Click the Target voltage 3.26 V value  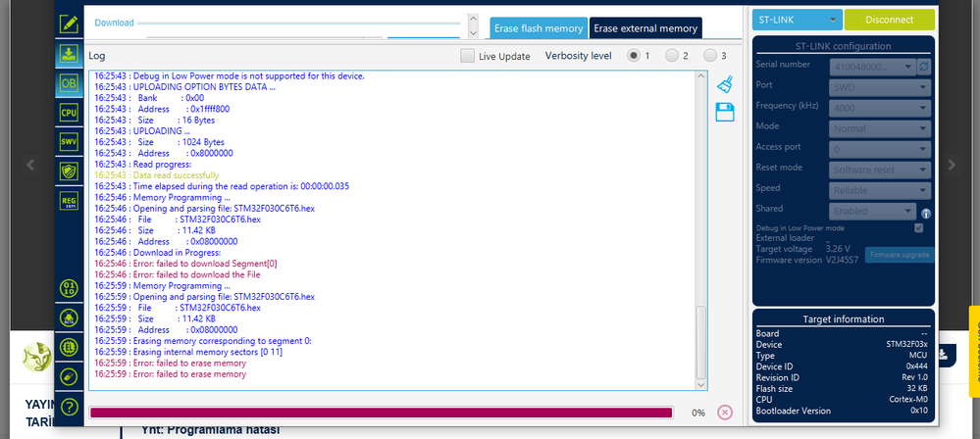(x=838, y=249)
